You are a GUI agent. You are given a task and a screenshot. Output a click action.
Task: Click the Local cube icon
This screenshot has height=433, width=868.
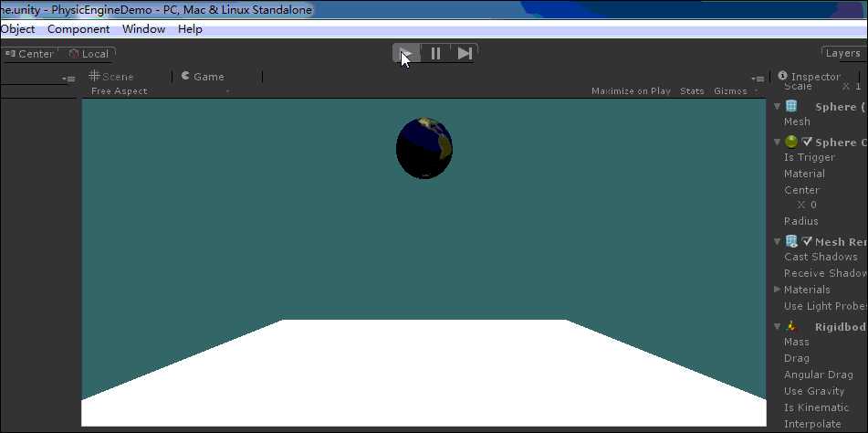point(74,54)
